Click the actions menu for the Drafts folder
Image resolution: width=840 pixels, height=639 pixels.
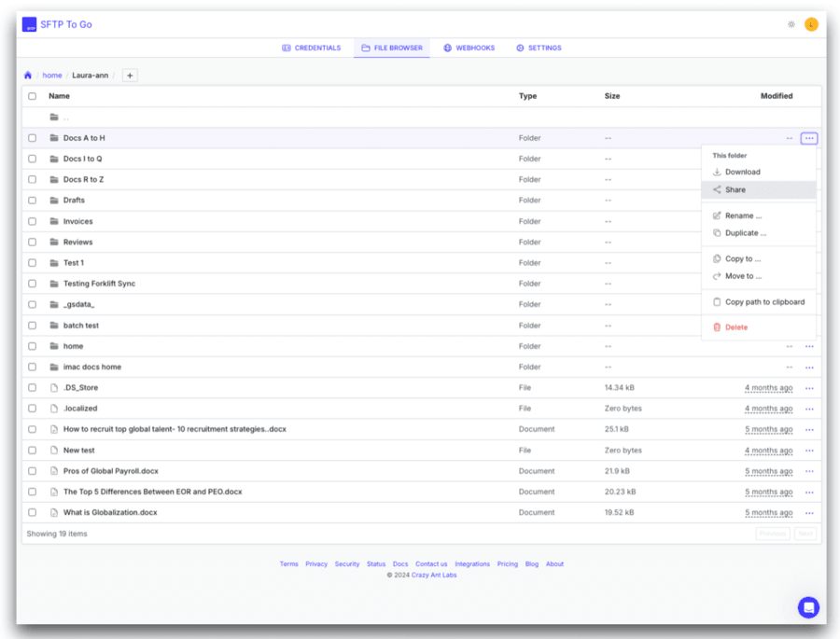pyautogui.click(x=808, y=200)
